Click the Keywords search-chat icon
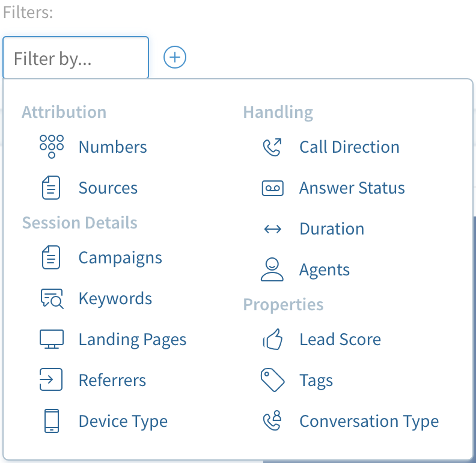Image resolution: width=476 pixels, height=463 pixels. (x=52, y=299)
